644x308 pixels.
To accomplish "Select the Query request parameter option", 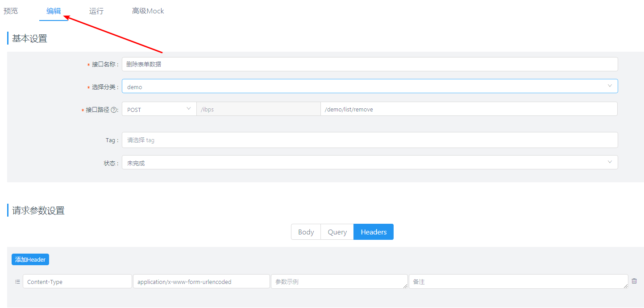I will coord(337,232).
